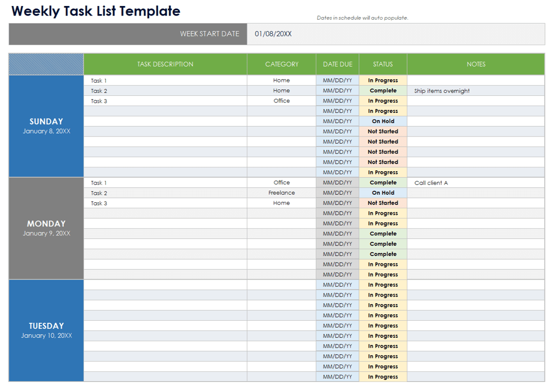Select Monday's Task 3 description cell
This screenshot has height=392, width=554.
point(165,203)
